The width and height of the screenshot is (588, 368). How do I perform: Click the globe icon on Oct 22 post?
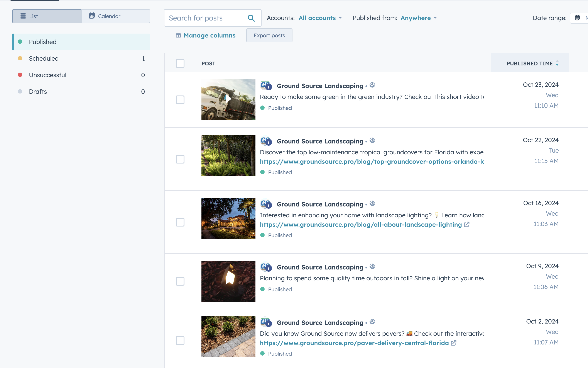(372, 140)
